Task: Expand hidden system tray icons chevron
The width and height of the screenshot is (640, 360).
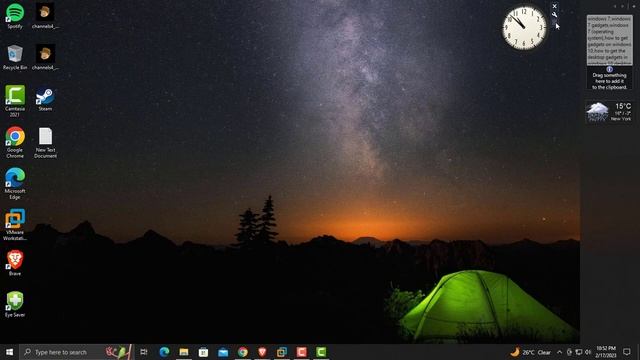Action: (x=560, y=352)
